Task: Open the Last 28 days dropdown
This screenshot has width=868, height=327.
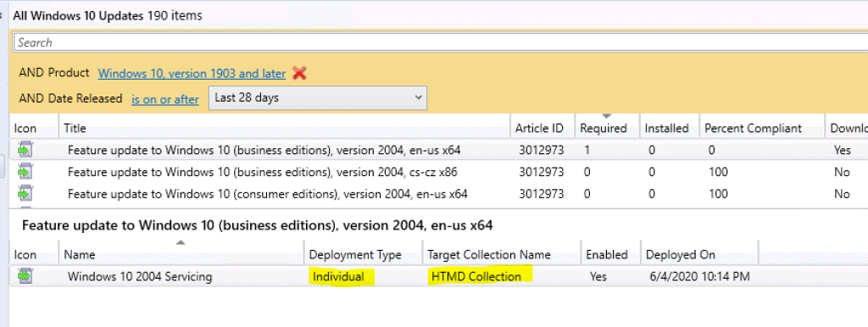Action: 317,98
